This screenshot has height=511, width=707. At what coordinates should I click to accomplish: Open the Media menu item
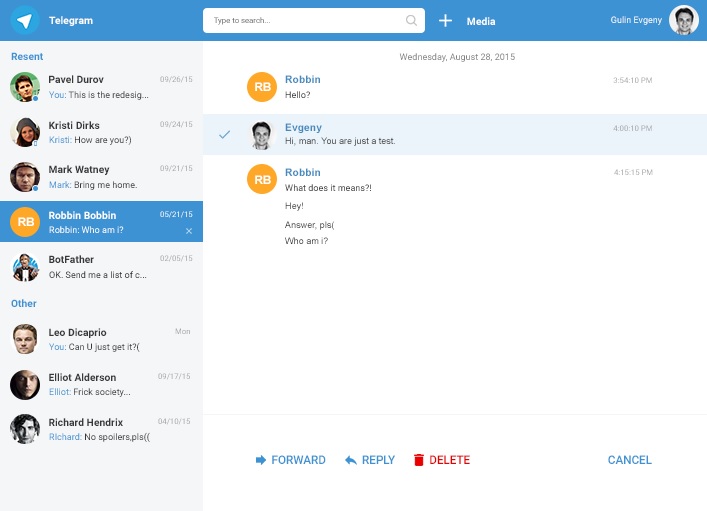pos(481,21)
